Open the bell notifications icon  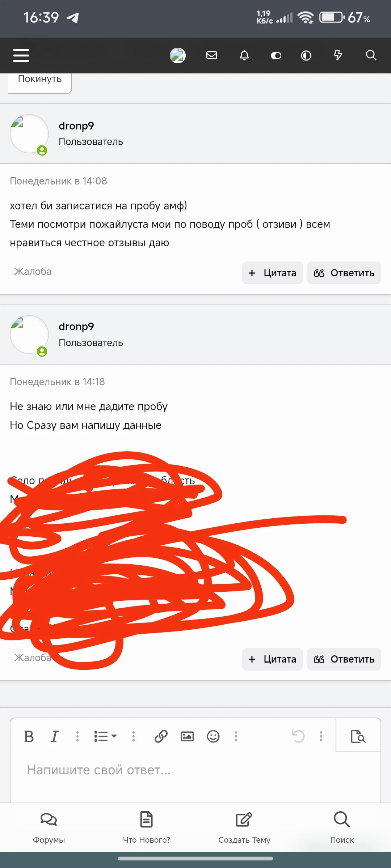coord(244,55)
